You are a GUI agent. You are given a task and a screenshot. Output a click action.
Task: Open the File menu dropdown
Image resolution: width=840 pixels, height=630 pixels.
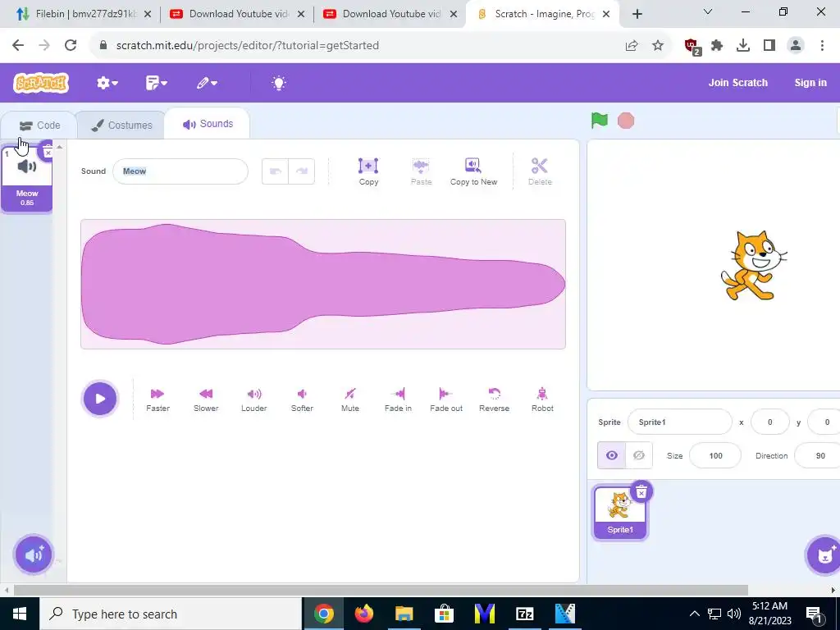(x=157, y=83)
